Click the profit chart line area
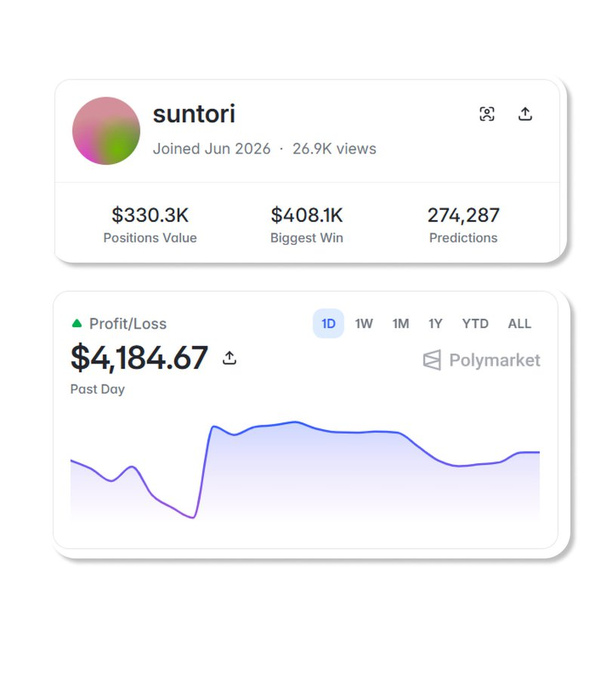595x680 pixels. click(x=305, y=470)
